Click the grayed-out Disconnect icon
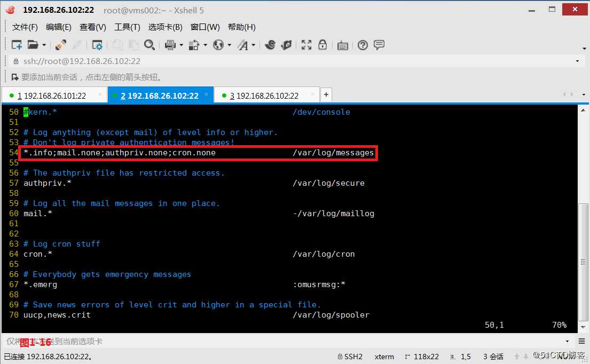This screenshot has width=590, height=364. (x=77, y=45)
